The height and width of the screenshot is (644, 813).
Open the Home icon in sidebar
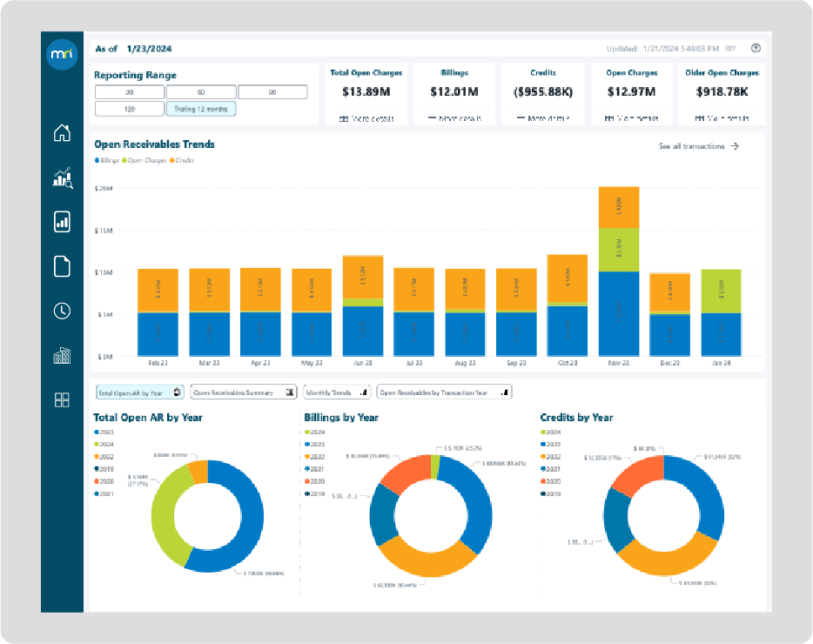pyautogui.click(x=62, y=133)
